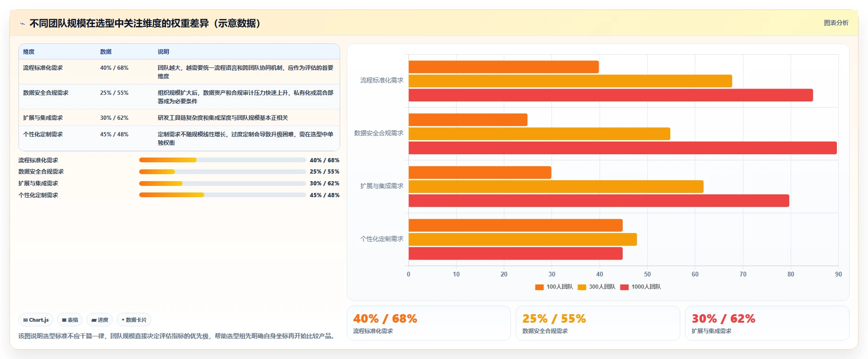Viewport: 868px width, 359px height.
Task: Click the 个性化定制需求 progress bar
Action: tap(223, 195)
